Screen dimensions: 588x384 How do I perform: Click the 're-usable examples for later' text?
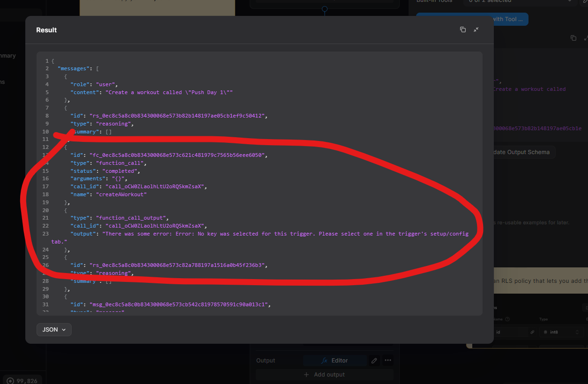click(531, 222)
